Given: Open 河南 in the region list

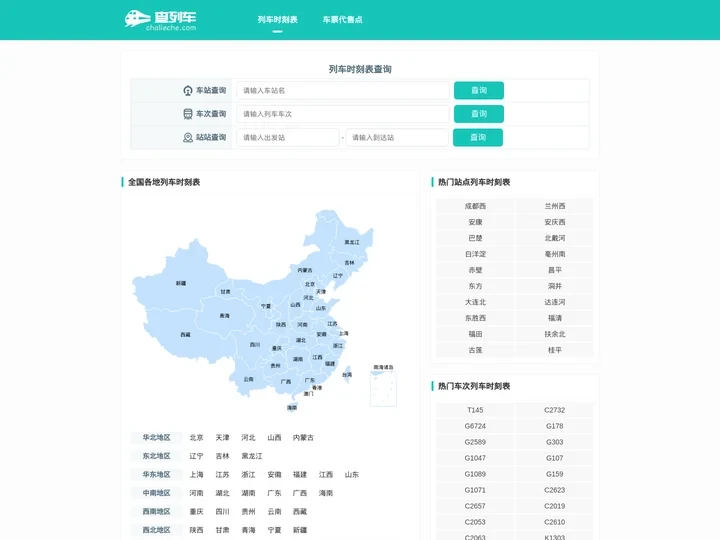Looking at the screenshot, I should [197, 493].
